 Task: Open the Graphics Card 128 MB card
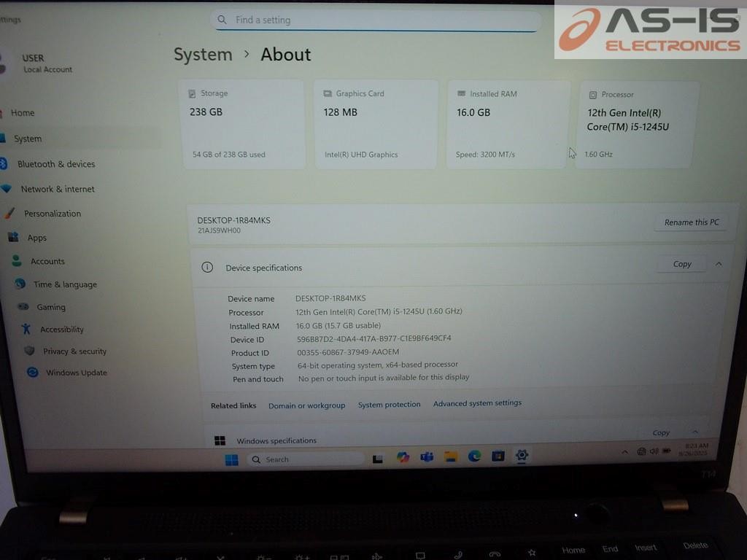click(376, 124)
